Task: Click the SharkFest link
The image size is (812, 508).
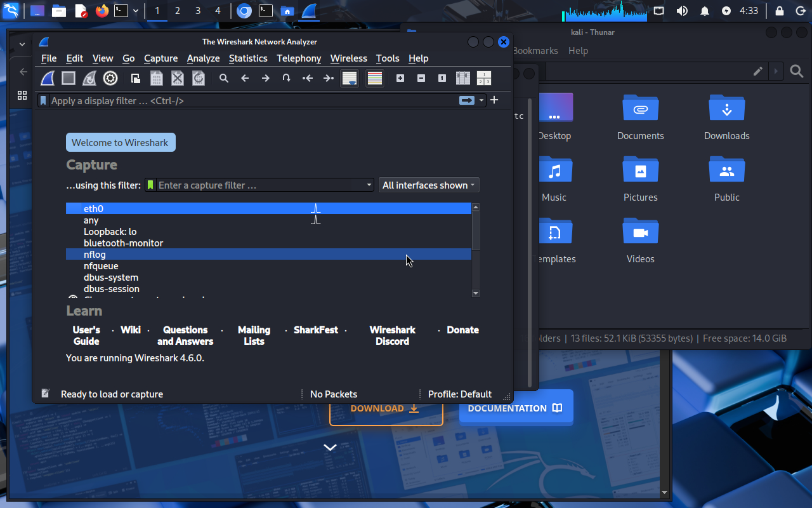Action: [x=316, y=330]
